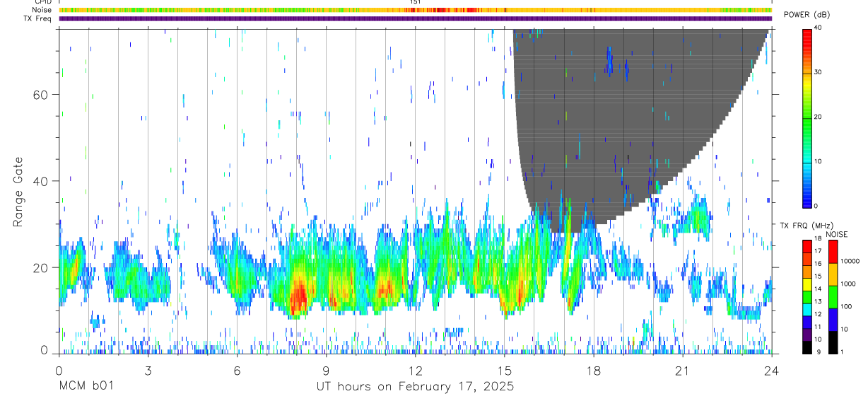
Task: Select the NOISE color bar's blue segment
Action: 833,320
